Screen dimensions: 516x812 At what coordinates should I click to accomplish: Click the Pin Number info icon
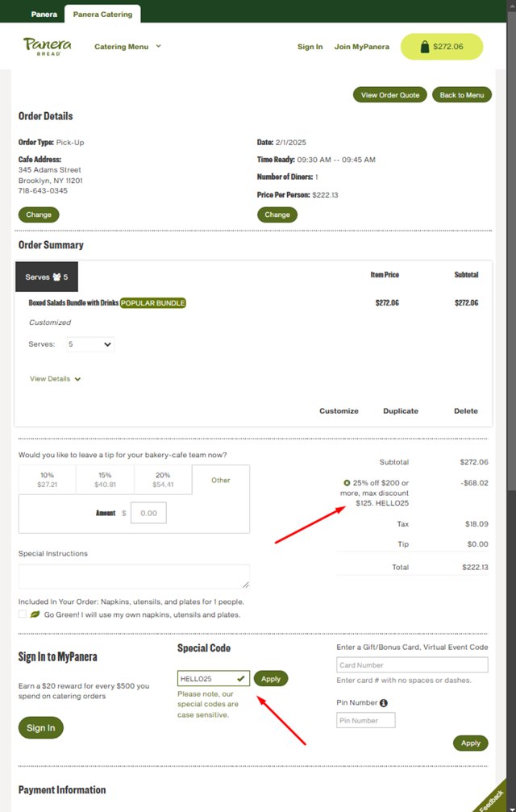coord(384,703)
